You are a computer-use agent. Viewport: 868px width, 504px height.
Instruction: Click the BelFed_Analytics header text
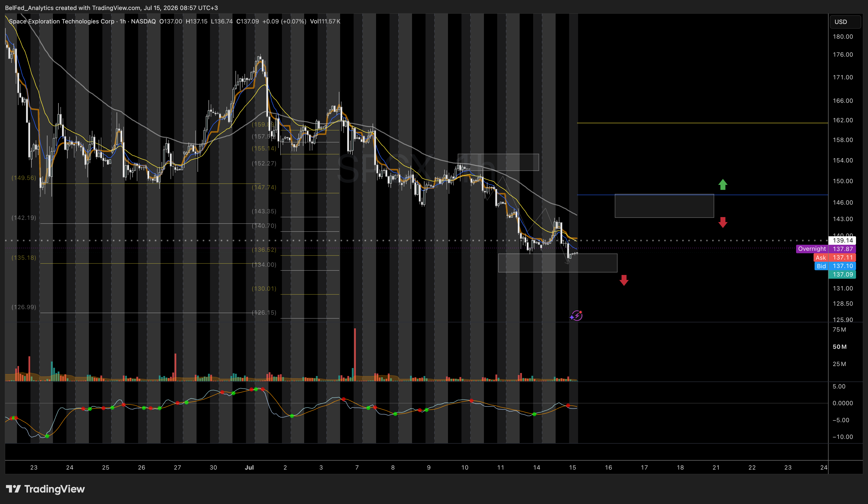tap(29, 7)
